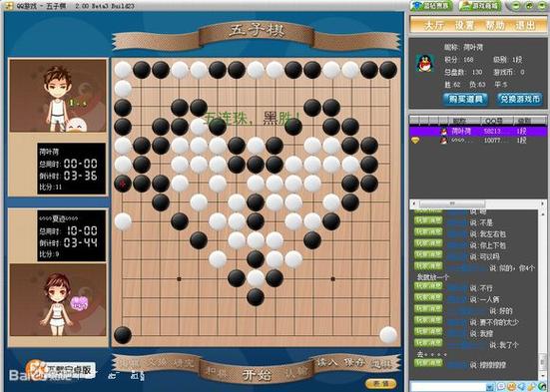550x392 pixels.
Task: Click the bottom player's girl avatar
Action: coord(58,300)
